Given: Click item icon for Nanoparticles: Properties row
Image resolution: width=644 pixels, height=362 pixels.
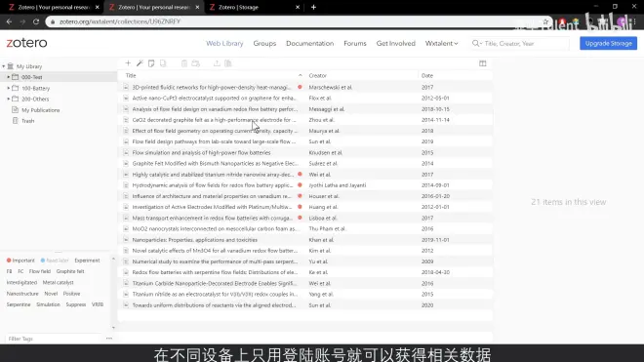Looking at the screenshot, I should (x=126, y=240).
